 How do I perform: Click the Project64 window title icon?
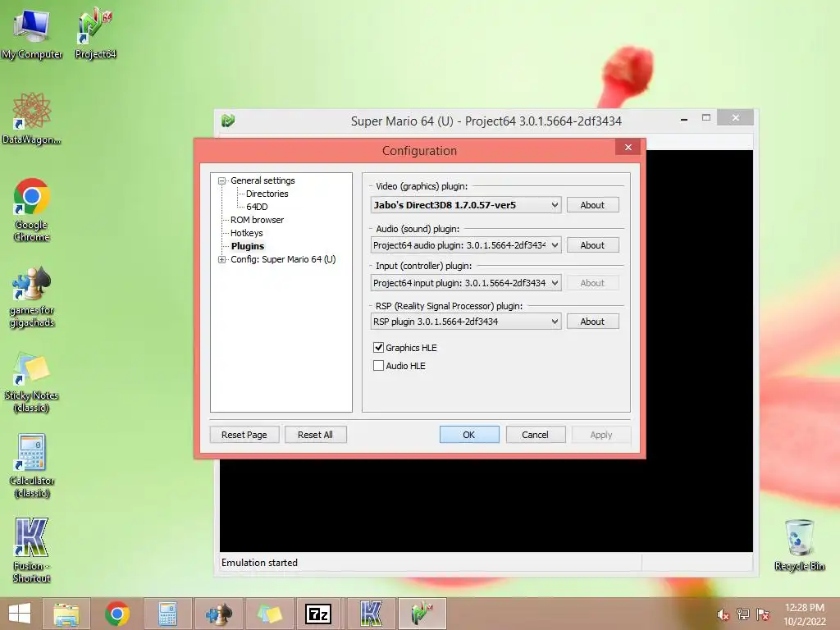[x=228, y=121]
